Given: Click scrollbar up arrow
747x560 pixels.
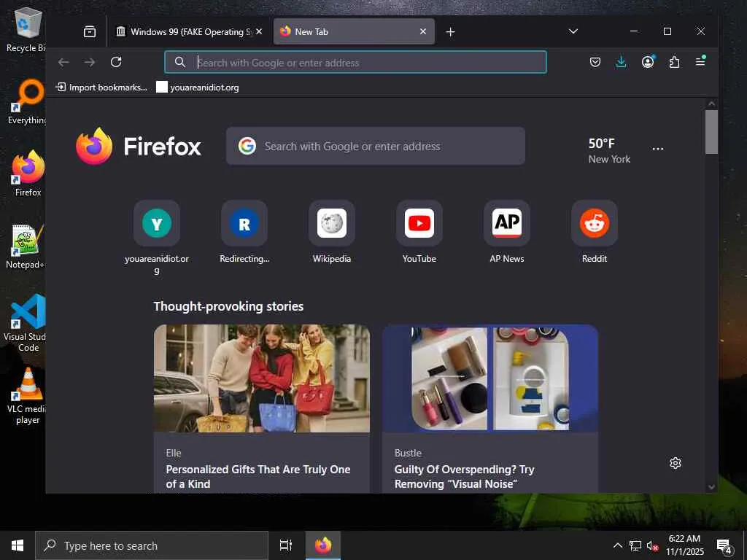Looking at the screenshot, I should 711,104.
